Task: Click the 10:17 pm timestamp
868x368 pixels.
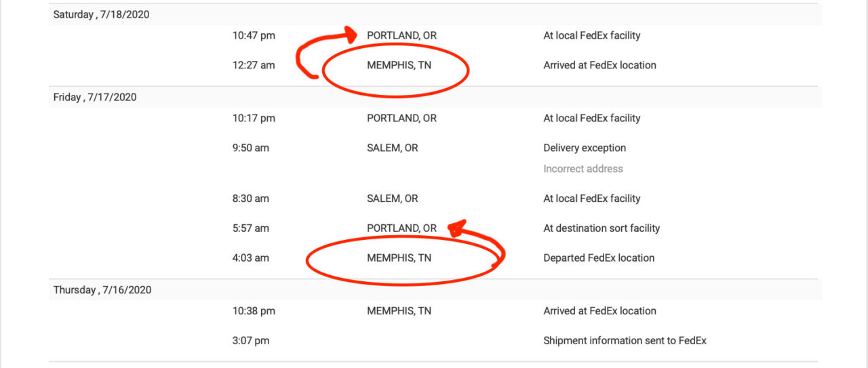Action: pos(254,118)
